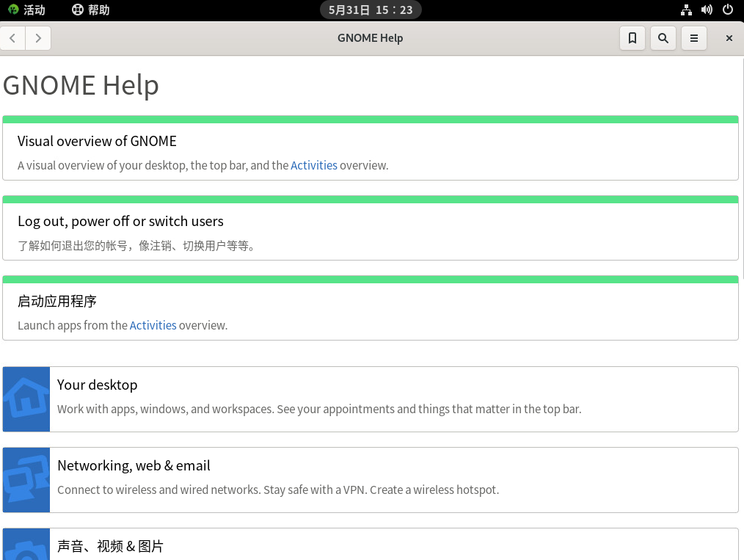Open the power system menu

(728, 10)
